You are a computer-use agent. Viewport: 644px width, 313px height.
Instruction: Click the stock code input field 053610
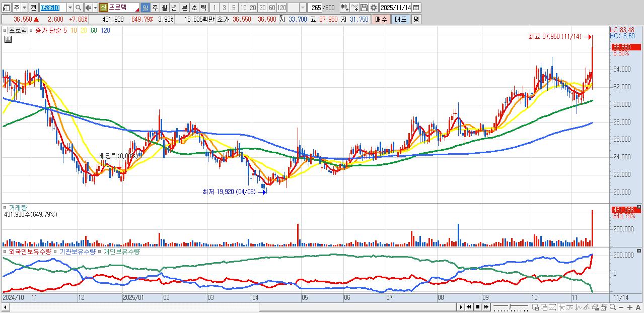pos(52,8)
